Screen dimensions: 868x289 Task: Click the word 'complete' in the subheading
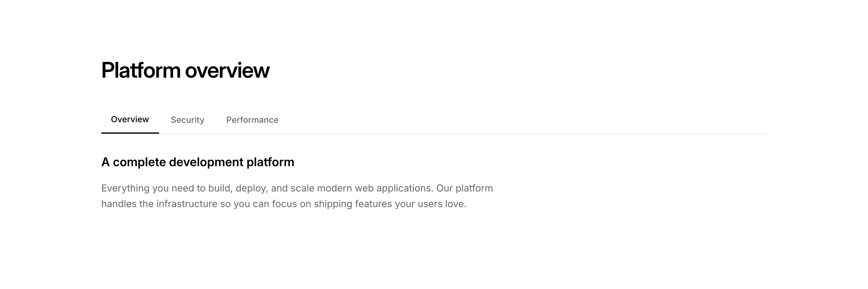coord(139,162)
